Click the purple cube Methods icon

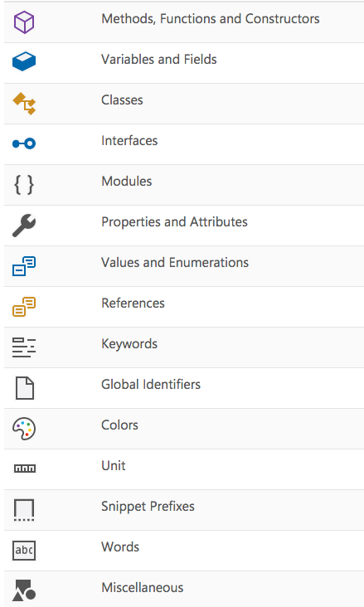click(x=24, y=22)
